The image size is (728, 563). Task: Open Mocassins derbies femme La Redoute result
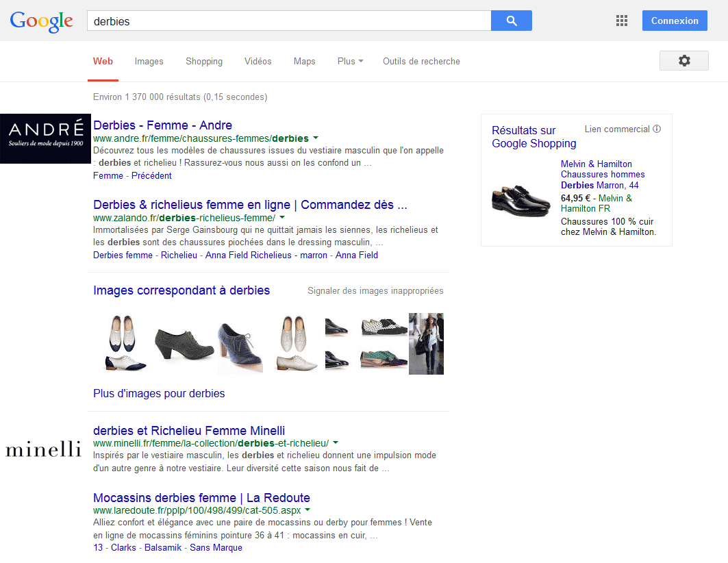(201, 498)
